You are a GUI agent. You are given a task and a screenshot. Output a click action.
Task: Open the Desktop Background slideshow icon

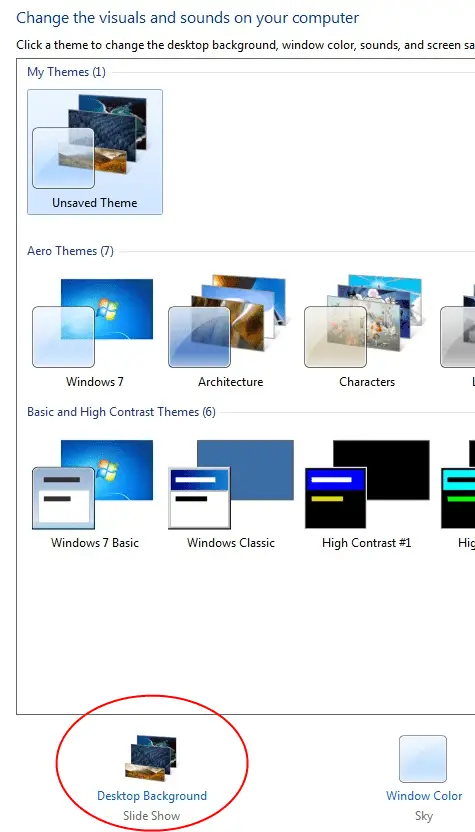(151, 758)
